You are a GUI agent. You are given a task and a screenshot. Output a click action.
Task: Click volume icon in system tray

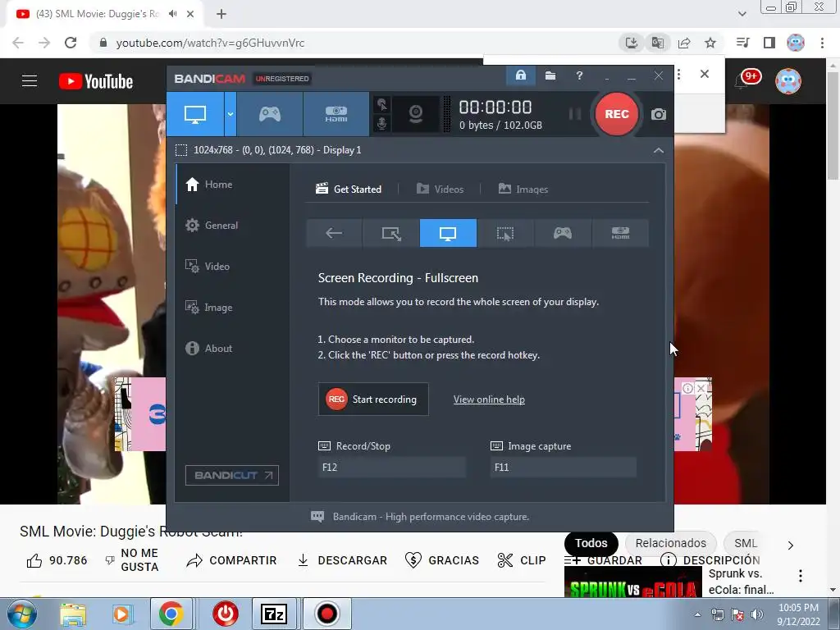[757, 614]
